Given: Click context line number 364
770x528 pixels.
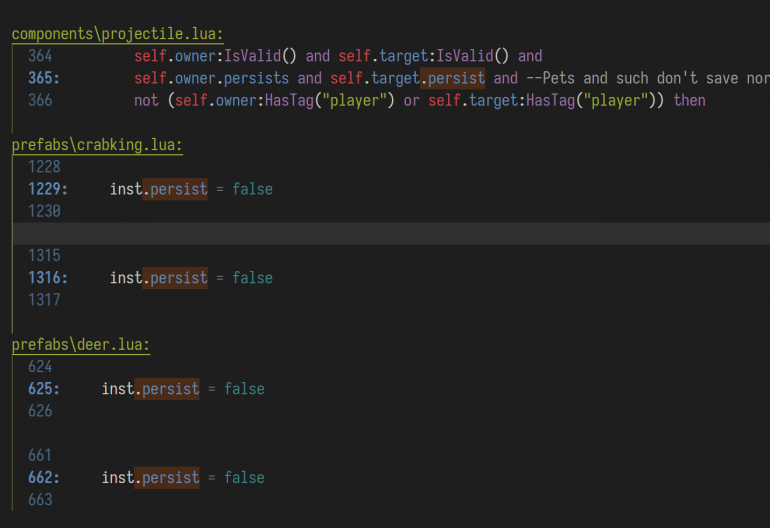Looking at the screenshot, I should [x=40, y=56].
